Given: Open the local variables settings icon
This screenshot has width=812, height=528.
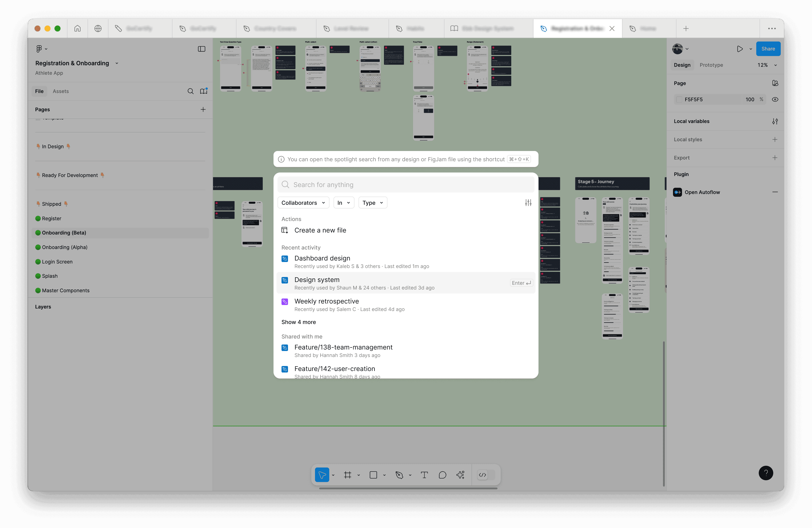Looking at the screenshot, I should (x=775, y=121).
